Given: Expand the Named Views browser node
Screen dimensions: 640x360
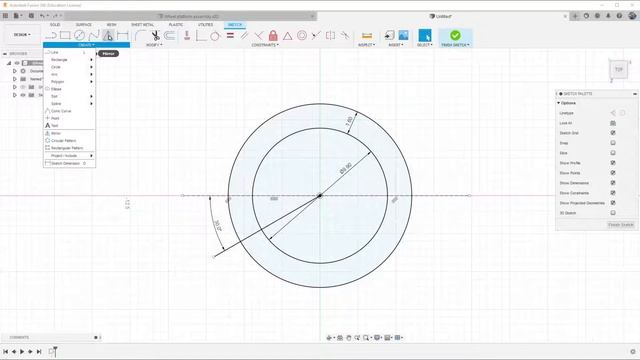Looking at the screenshot, I should click(15, 79).
